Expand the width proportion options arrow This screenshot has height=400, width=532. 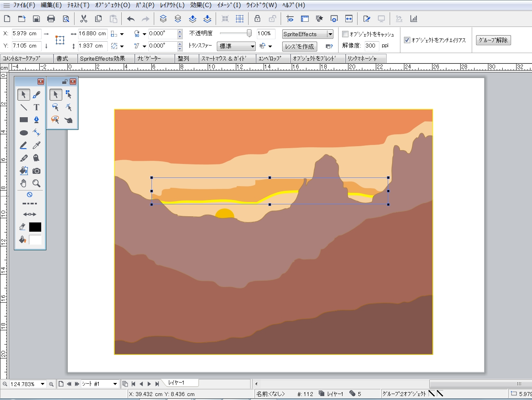pos(122,34)
